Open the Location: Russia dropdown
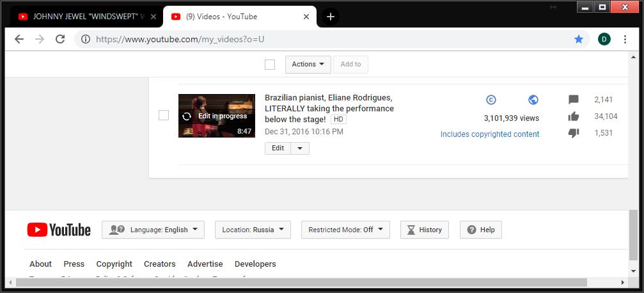The width and height of the screenshot is (644, 293). pyautogui.click(x=253, y=230)
